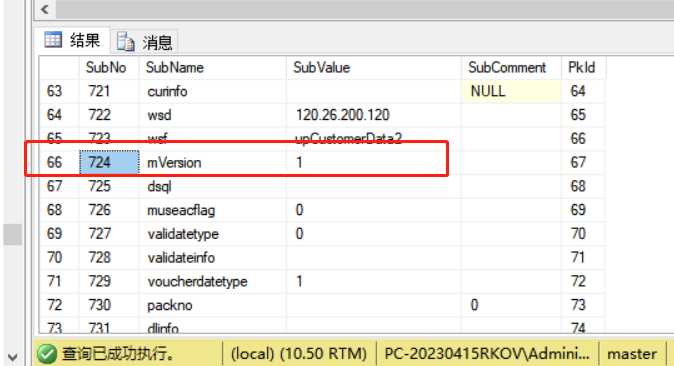Switch to the 消息 messages tab

(144, 42)
